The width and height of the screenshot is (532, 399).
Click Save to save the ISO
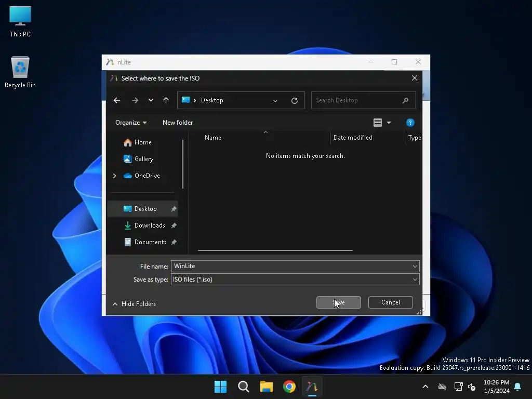(339, 303)
